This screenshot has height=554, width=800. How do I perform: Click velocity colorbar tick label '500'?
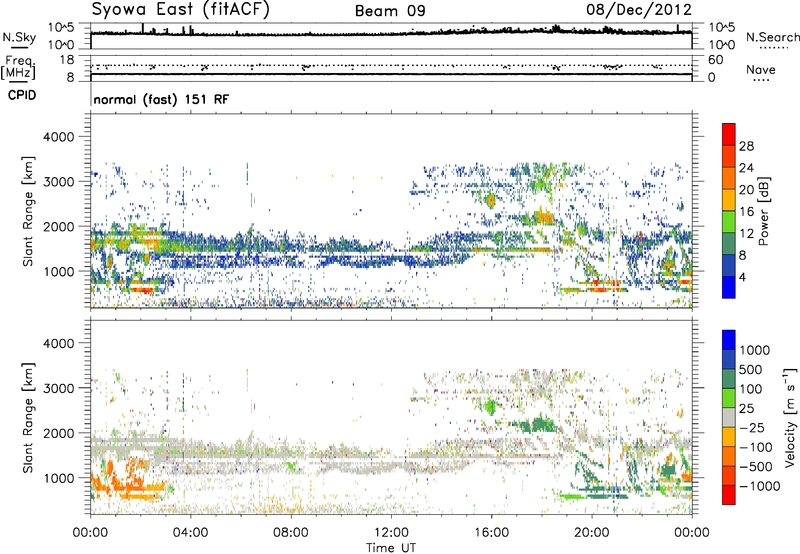752,370
